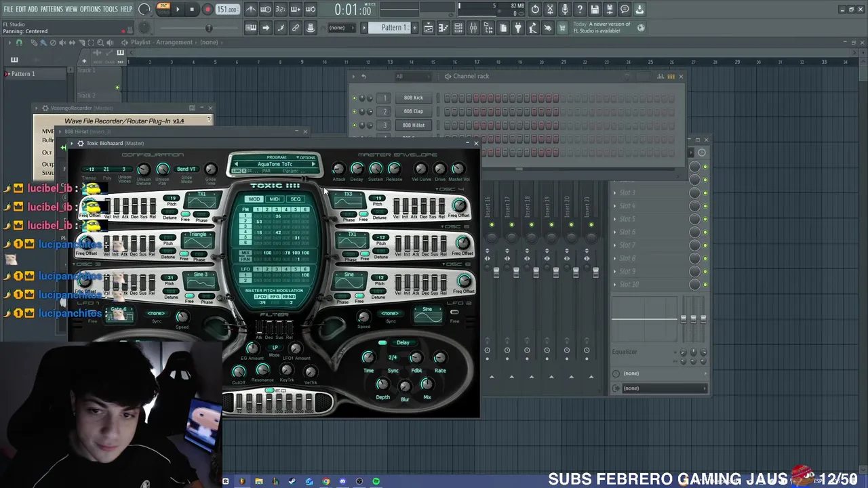Image resolution: width=868 pixels, height=488 pixels.
Task: Click the chat bubble icon in toolbar
Action: tap(625, 9)
